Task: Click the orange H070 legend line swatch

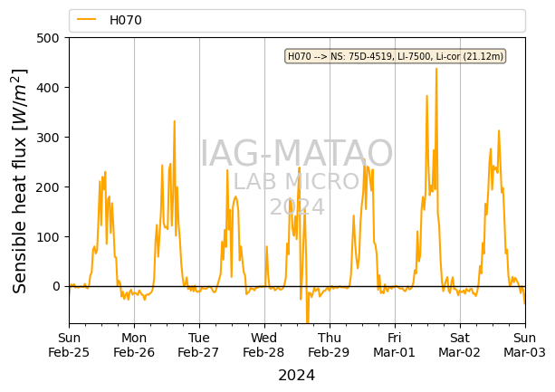Action: [87, 19]
